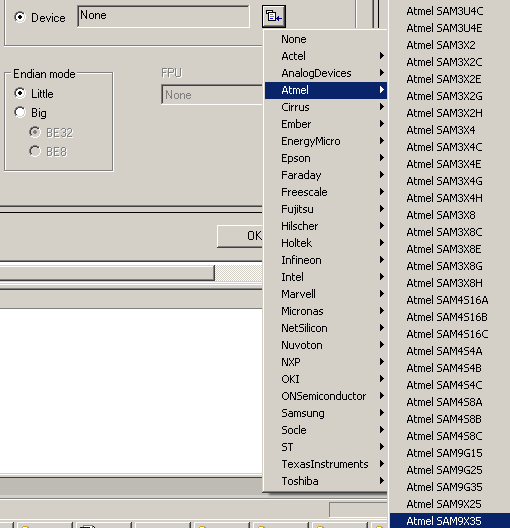
Task: Select device Atmel SAM3X2
Action: click(450, 45)
